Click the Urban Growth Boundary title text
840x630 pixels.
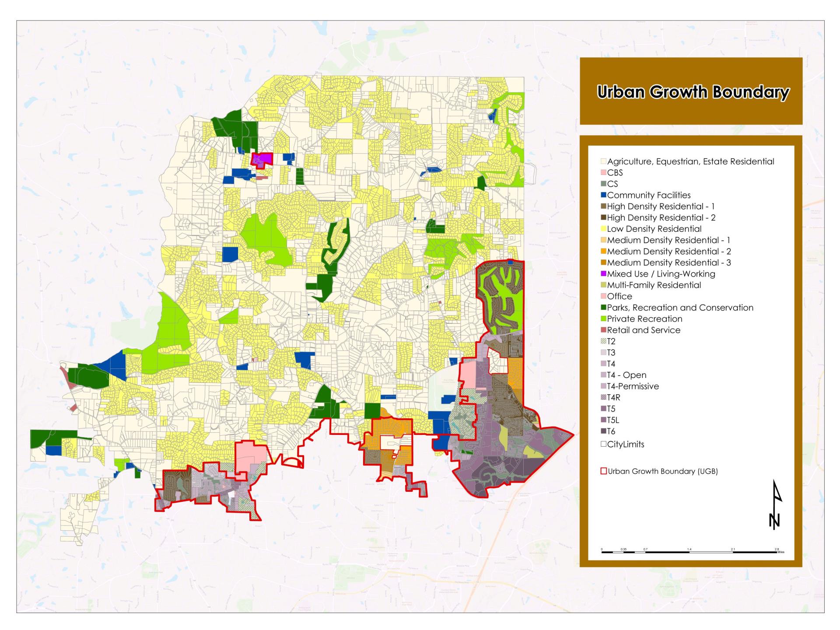(693, 92)
